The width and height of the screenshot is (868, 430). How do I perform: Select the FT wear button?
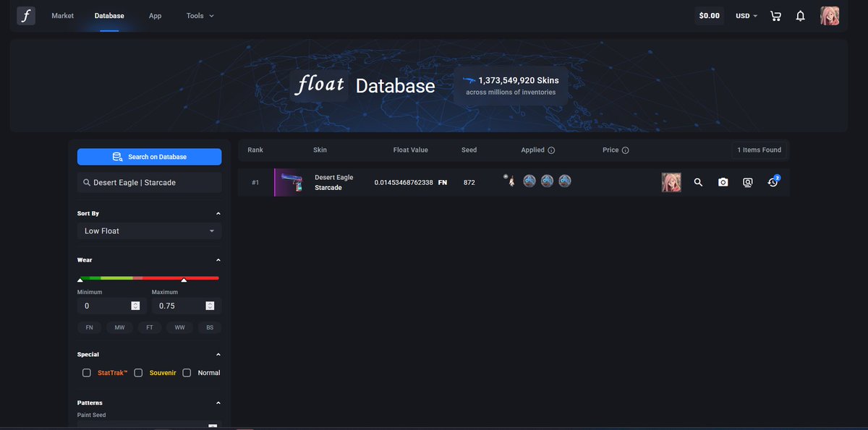point(150,327)
